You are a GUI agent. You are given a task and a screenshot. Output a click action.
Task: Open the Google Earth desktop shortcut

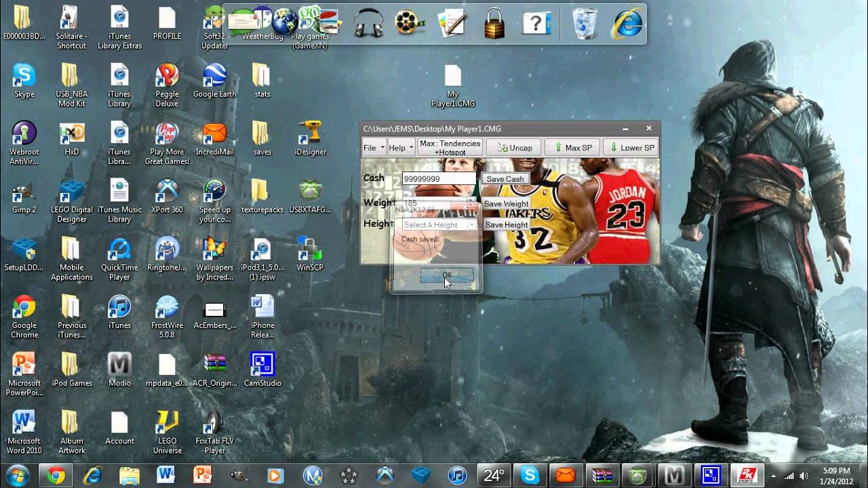pyautogui.click(x=214, y=81)
